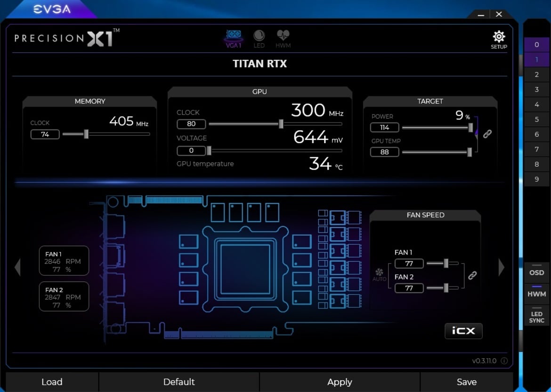The image size is (551, 392).
Task: Select profile slot 9
Action: [536, 179]
